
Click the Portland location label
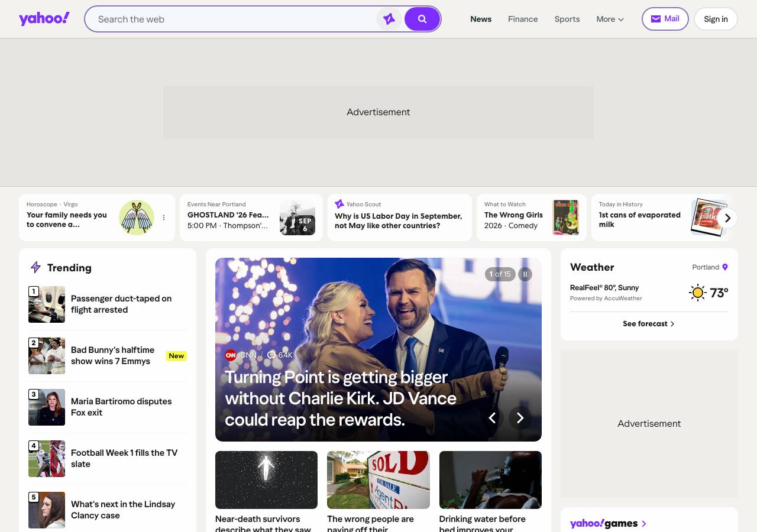[x=706, y=267]
